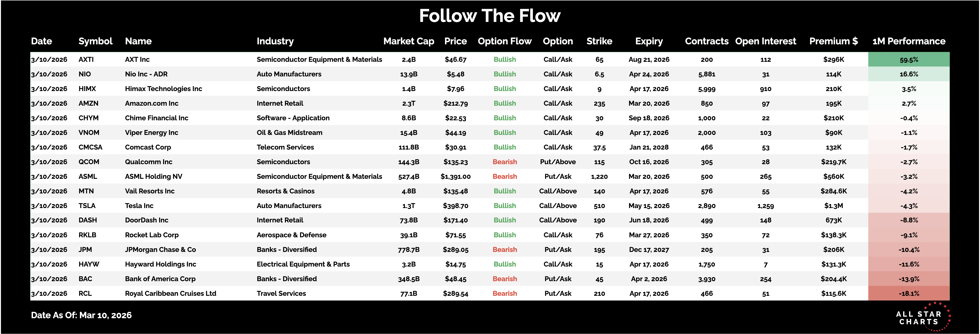Click RCL's red -18.1% performance cell

(x=909, y=294)
